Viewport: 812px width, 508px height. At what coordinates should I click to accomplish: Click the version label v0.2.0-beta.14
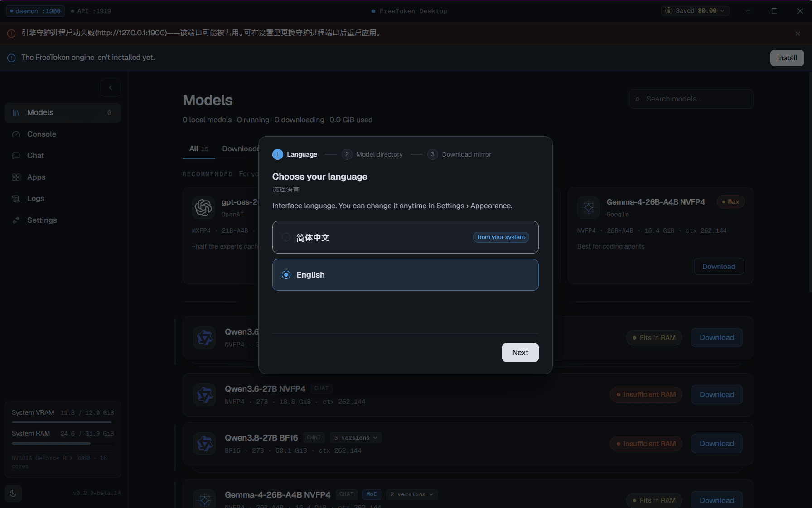coord(97,494)
